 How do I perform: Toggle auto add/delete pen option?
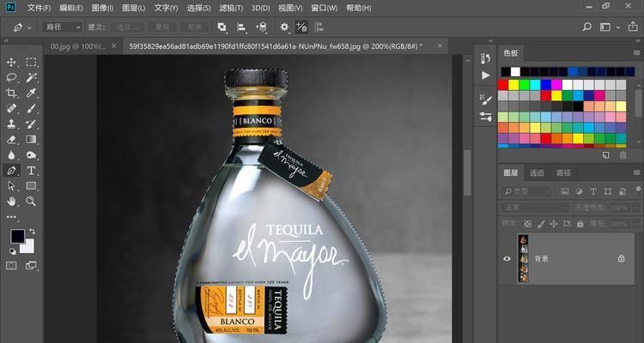coord(301,27)
